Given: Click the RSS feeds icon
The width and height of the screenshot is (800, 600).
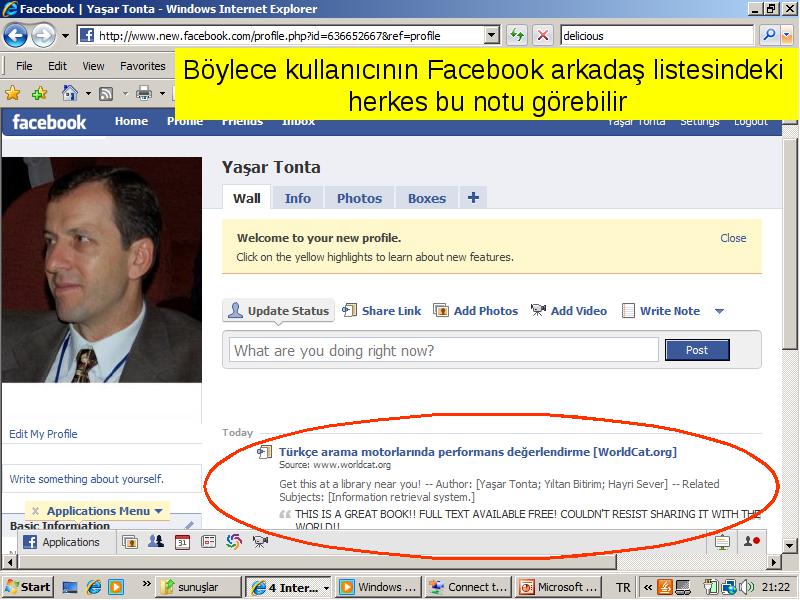Looking at the screenshot, I should 106,93.
